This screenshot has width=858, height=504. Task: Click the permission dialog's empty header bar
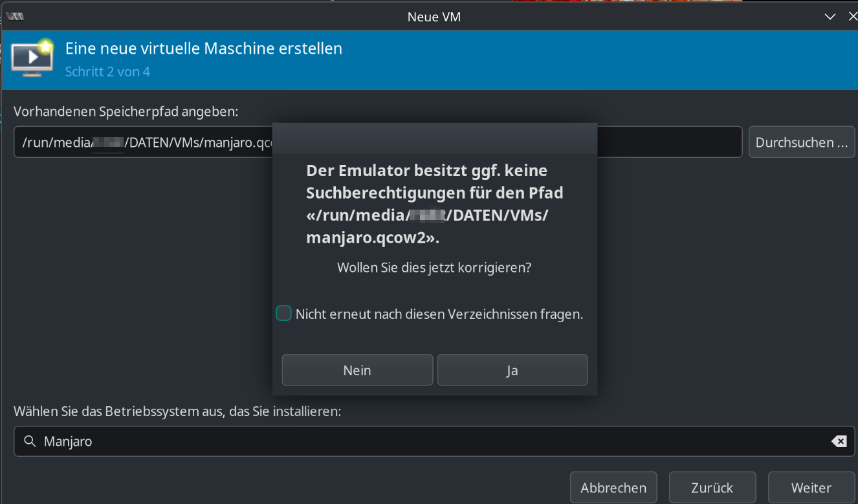coord(434,138)
